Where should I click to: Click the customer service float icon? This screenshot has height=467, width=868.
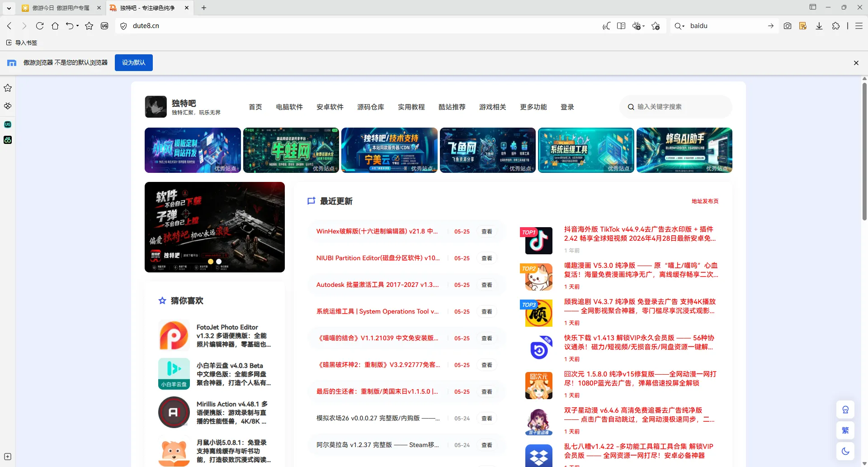(x=845, y=410)
